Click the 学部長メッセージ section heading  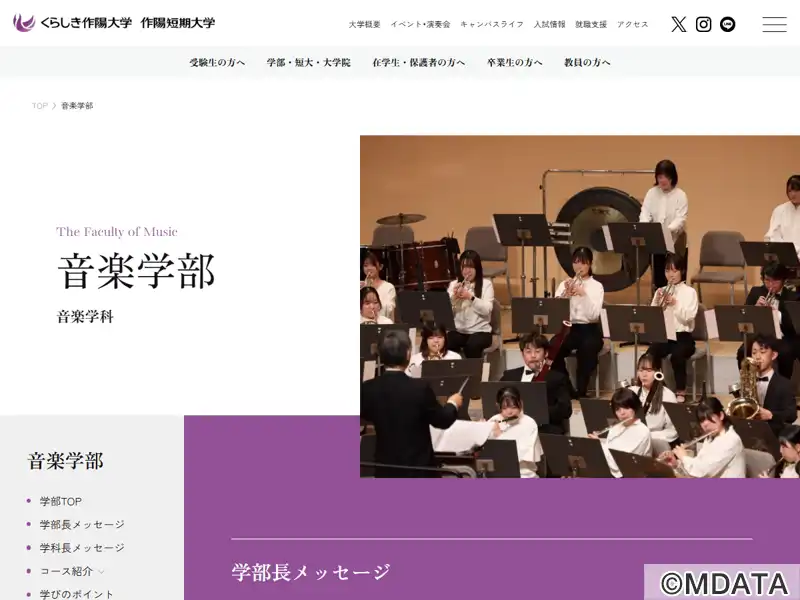pyautogui.click(x=311, y=572)
